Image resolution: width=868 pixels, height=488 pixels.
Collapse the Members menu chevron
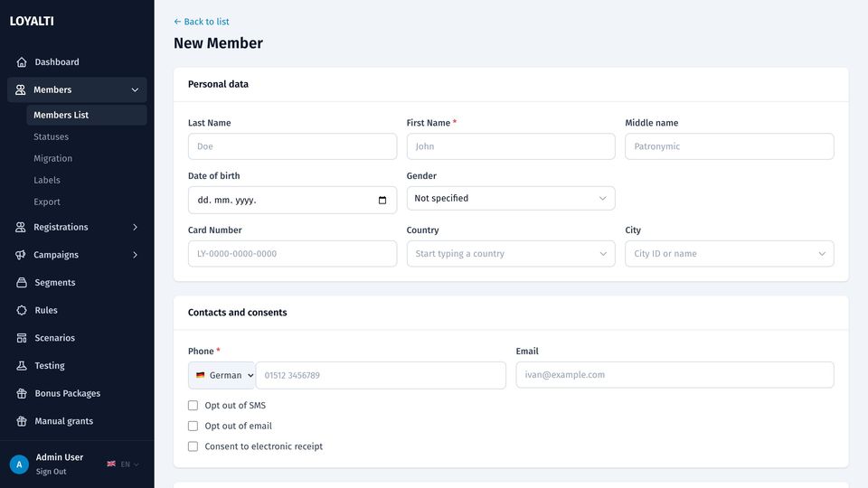[135, 89]
